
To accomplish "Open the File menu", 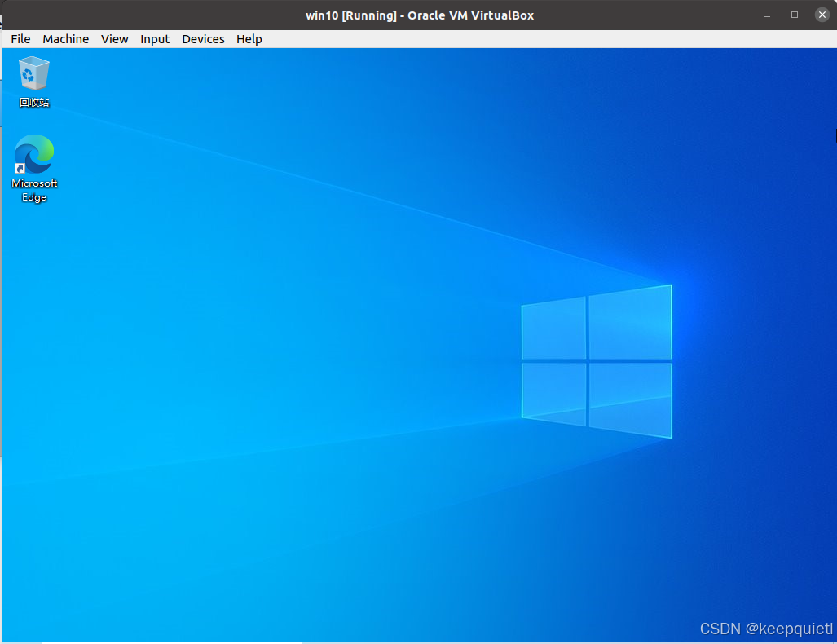I will [20, 39].
